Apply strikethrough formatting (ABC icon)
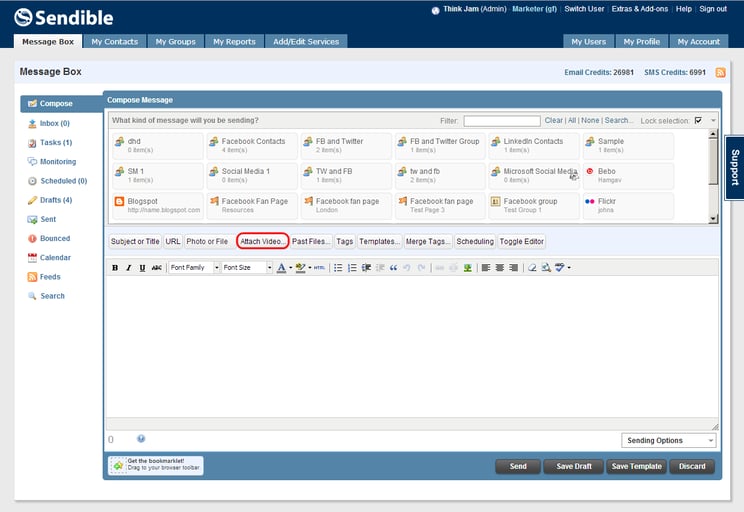Image resolution: width=744 pixels, height=512 pixels. (157, 268)
